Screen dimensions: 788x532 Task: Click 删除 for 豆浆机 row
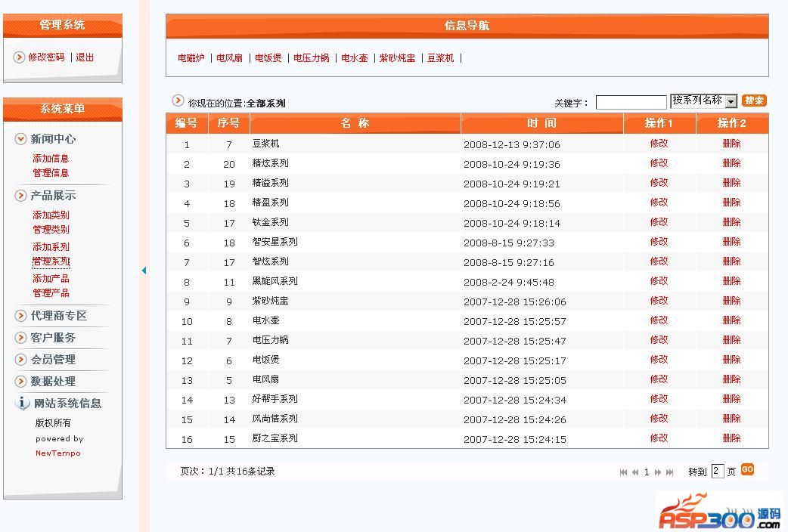click(x=732, y=143)
